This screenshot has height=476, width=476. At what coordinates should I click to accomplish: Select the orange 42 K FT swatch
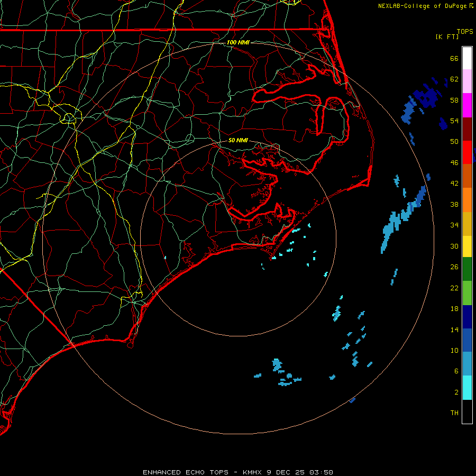point(467,200)
